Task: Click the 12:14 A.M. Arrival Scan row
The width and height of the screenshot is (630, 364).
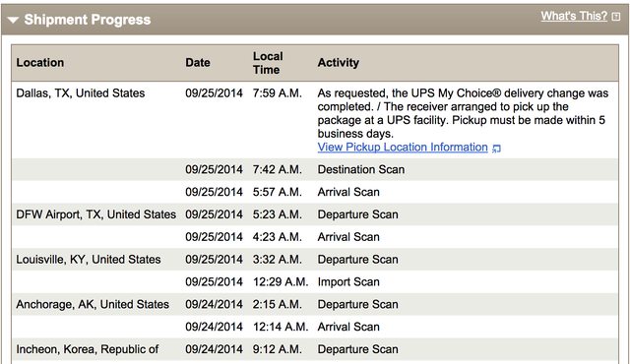Action: pos(315,327)
